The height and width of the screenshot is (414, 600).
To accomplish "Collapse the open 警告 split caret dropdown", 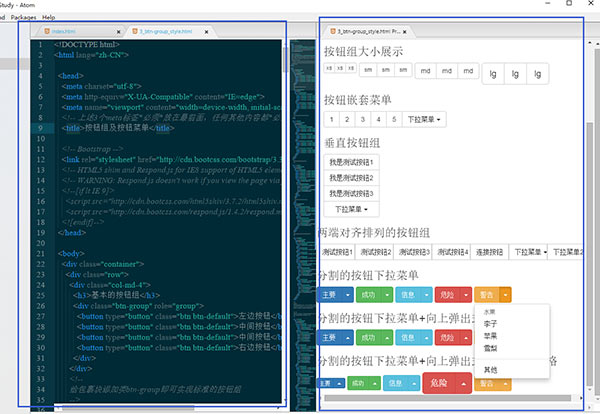I will click(506, 294).
